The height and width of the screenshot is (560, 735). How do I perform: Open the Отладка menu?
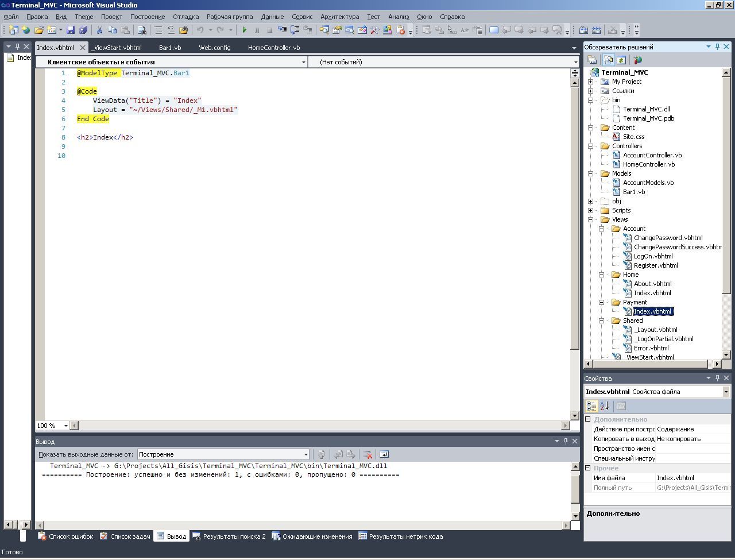pyautogui.click(x=186, y=17)
